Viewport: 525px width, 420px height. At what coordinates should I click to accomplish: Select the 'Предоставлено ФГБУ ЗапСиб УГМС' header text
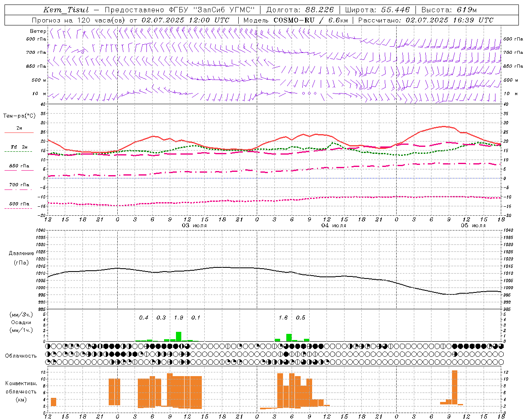(180, 10)
